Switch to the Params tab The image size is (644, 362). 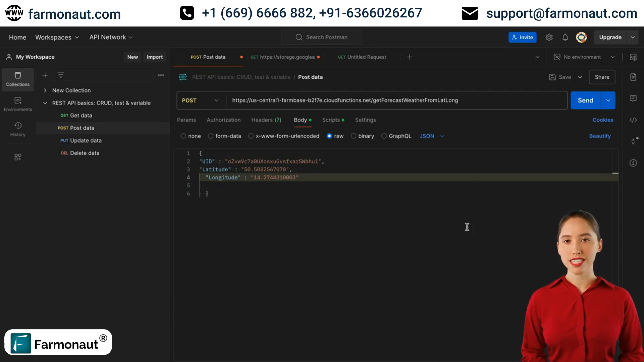click(186, 120)
